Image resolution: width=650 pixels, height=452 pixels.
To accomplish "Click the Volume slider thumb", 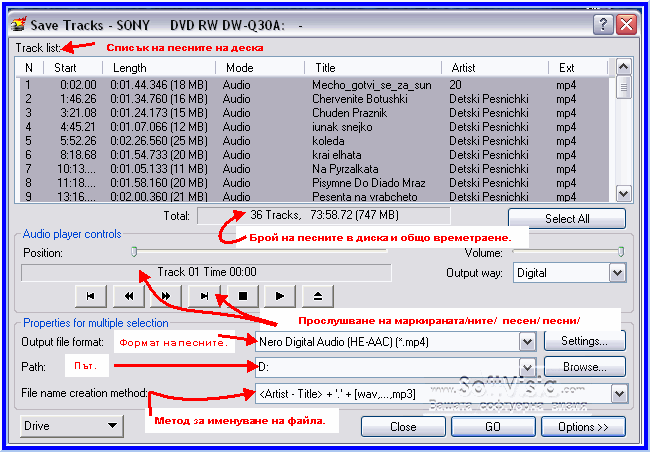I will point(621,252).
